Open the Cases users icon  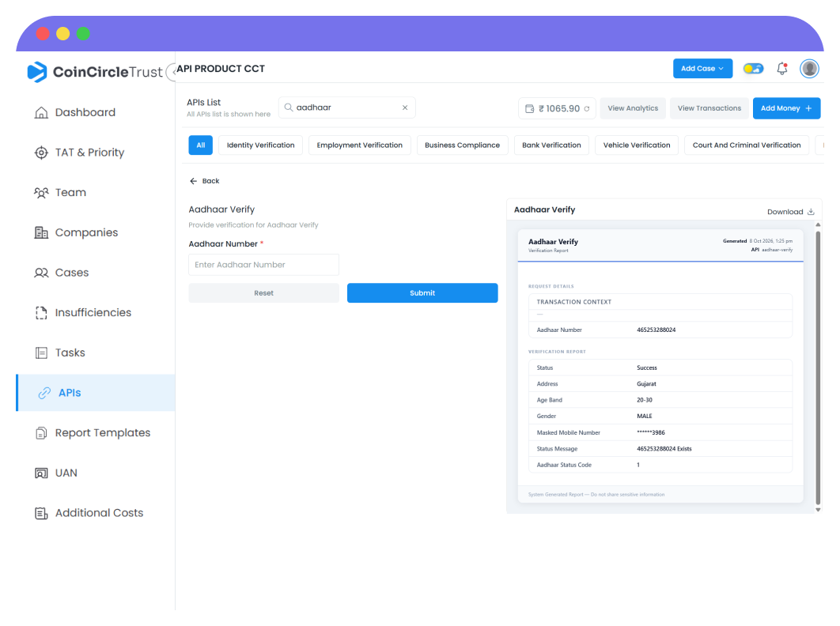click(41, 273)
